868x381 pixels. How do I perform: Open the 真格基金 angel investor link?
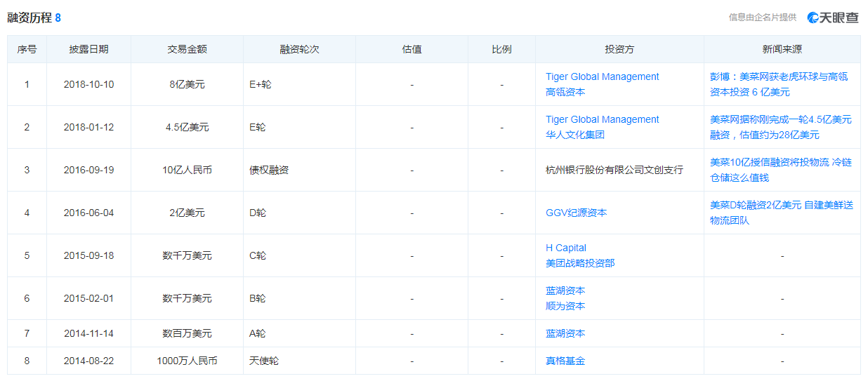point(565,361)
